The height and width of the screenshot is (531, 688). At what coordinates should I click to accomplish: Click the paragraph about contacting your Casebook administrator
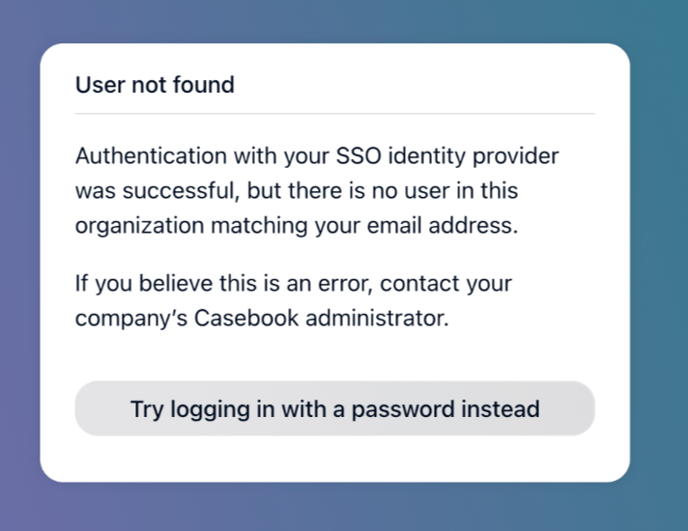[293, 302]
